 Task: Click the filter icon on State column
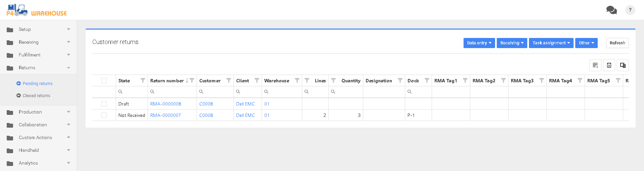tap(143, 81)
